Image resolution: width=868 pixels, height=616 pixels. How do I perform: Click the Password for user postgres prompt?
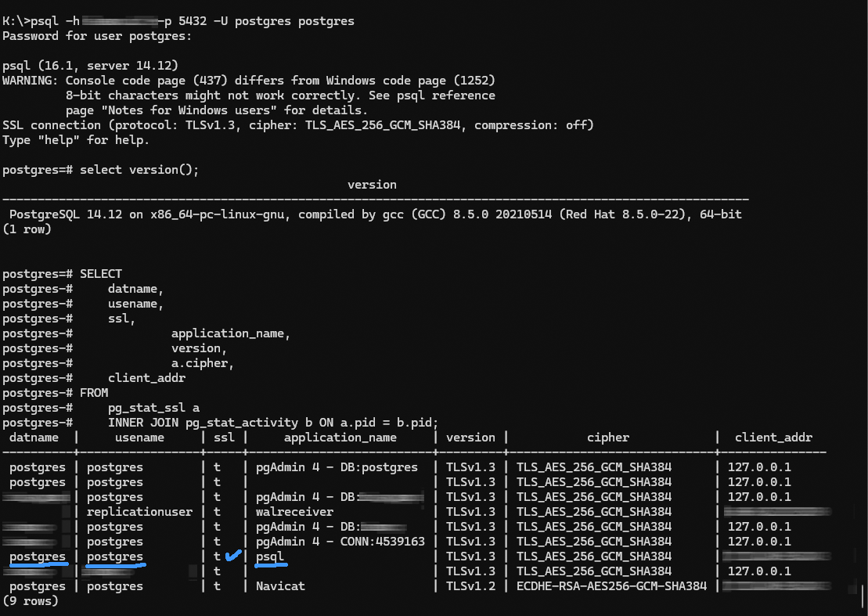(97, 36)
